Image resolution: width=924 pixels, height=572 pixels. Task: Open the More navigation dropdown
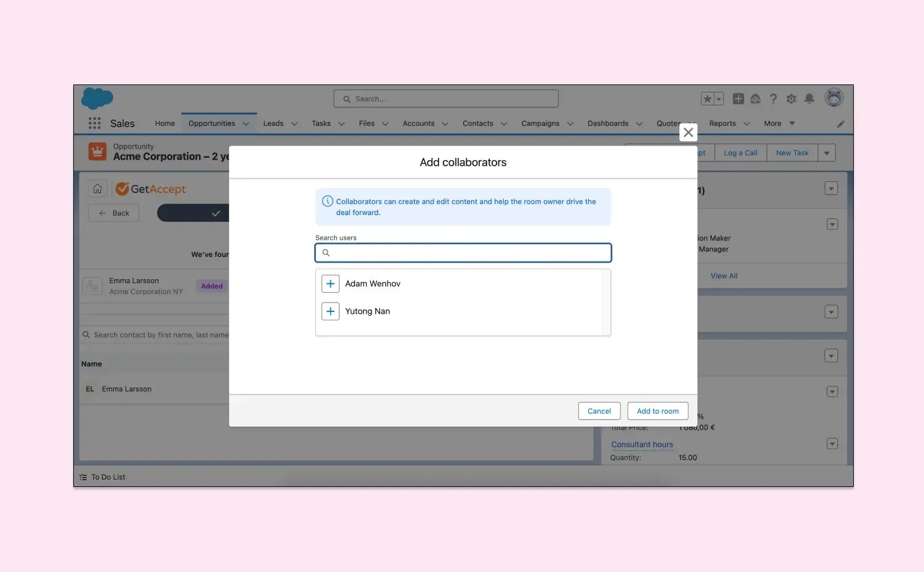tap(779, 123)
